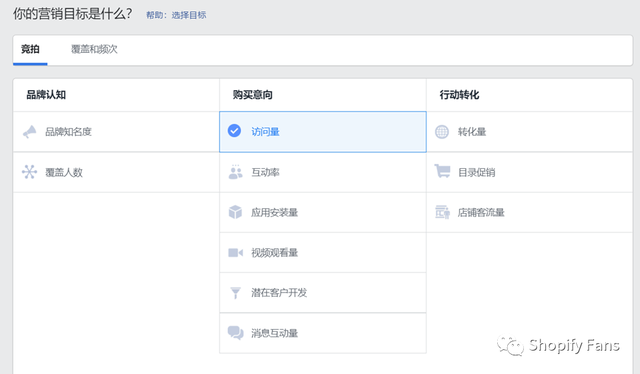Select the 转化量 objective text
Image resolution: width=640 pixels, height=374 pixels.
coord(472,132)
